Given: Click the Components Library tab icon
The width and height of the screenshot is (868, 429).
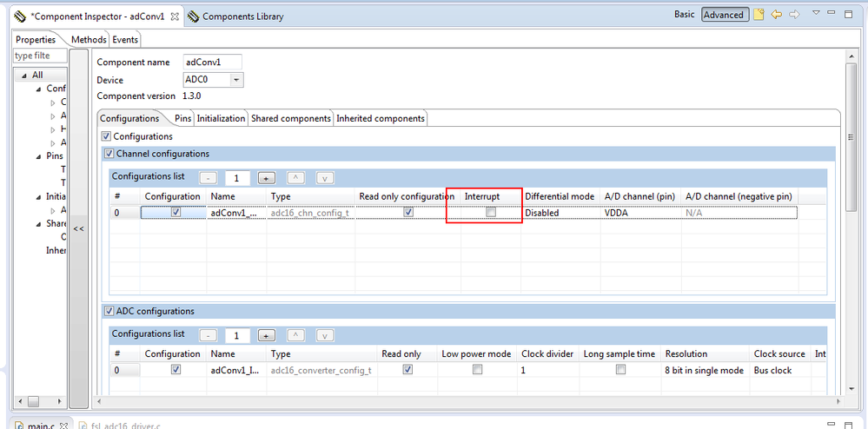Looking at the screenshot, I should [x=193, y=16].
